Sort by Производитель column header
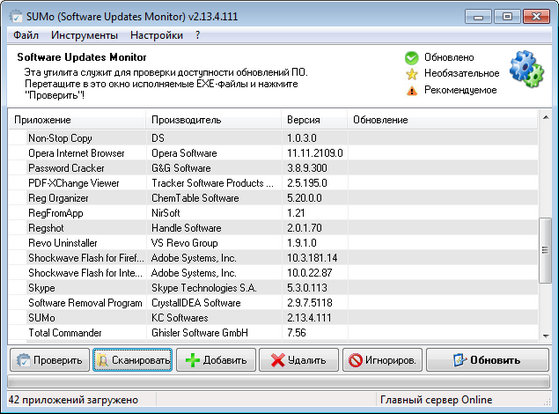Screen dimensions: 559x414 point(214,120)
